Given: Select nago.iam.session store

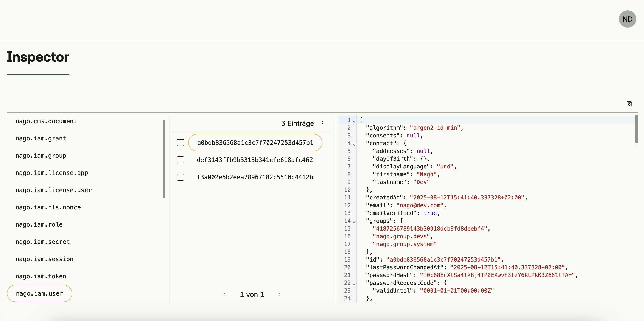Looking at the screenshot, I should (x=45, y=259).
